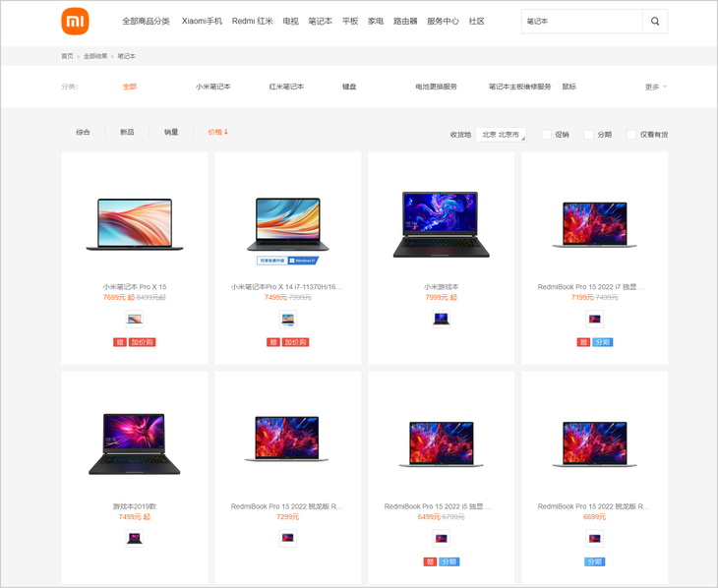Enable the 促销 checkbox filter

click(x=546, y=134)
